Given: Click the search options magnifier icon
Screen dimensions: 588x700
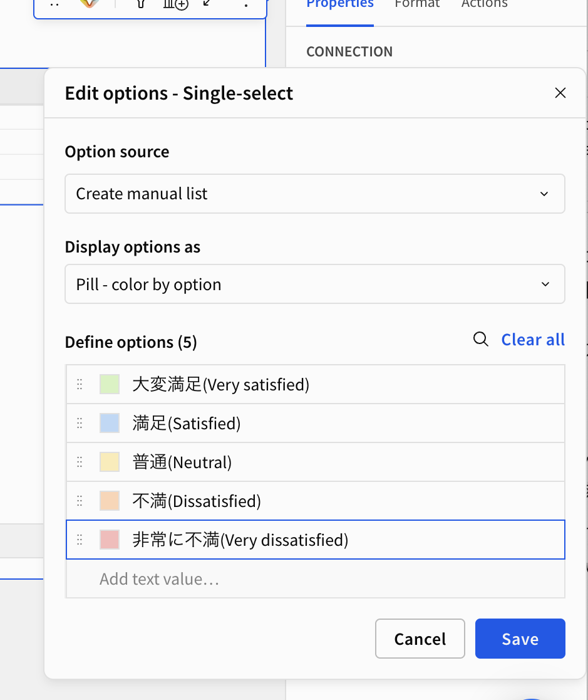Looking at the screenshot, I should 480,339.
